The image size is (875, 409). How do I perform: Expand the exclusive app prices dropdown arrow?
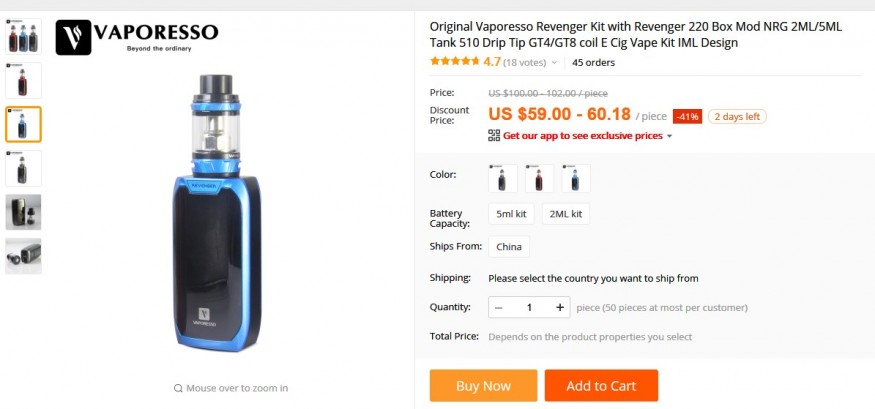pyautogui.click(x=669, y=136)
